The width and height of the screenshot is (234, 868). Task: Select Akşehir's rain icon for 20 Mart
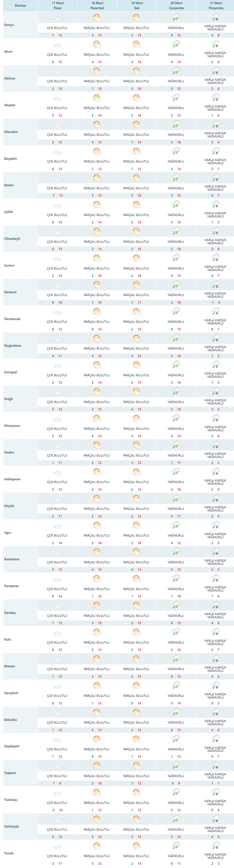pos(176,97)
